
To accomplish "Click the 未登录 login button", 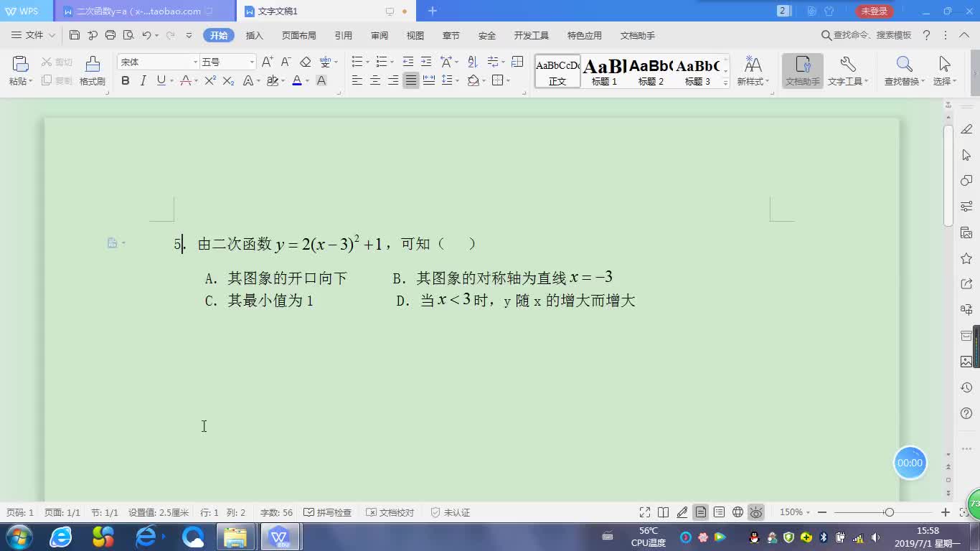I will (x=875, y=11).
